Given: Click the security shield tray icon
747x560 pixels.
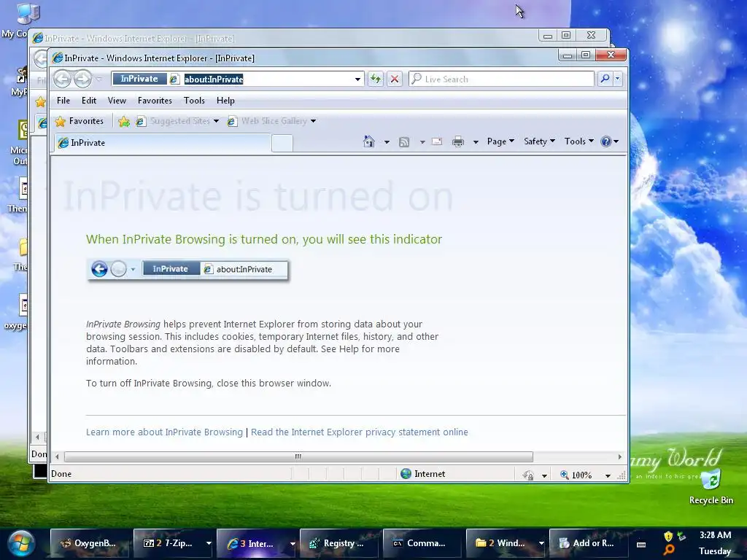Looking at the screenshot, I should tap(668, 536).
